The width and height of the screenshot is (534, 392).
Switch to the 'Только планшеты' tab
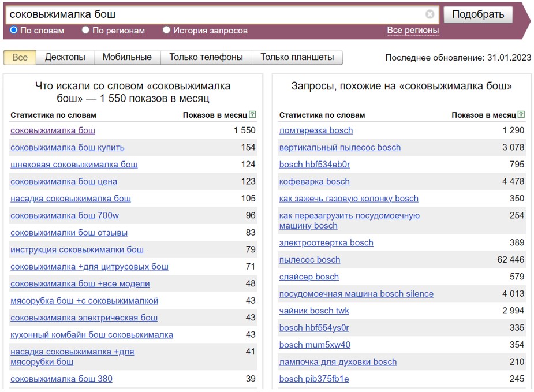[x=297, y=57]
